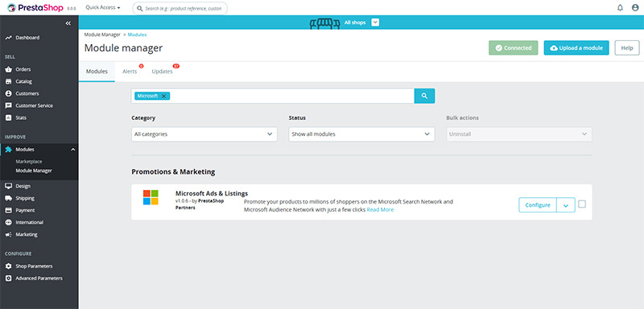Viewport: 644px width, 309px height.
Task: Click the Stats chart icon
Action: pos(8,117)
